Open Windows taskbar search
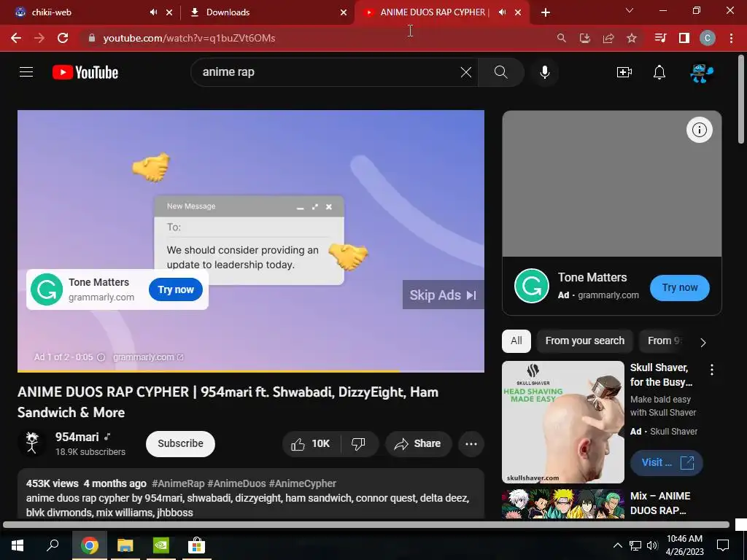Viewport: 747px width, 560px height. 53,545
